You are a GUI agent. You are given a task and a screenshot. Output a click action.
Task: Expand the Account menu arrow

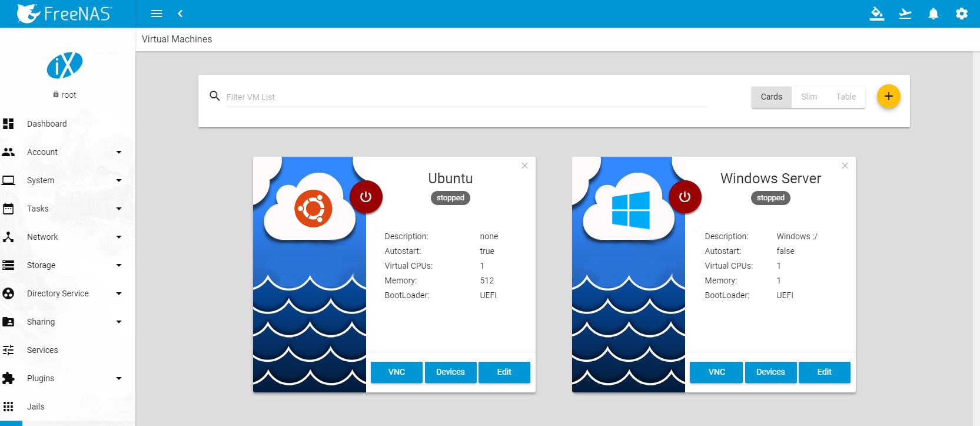[x=119, y=152]
